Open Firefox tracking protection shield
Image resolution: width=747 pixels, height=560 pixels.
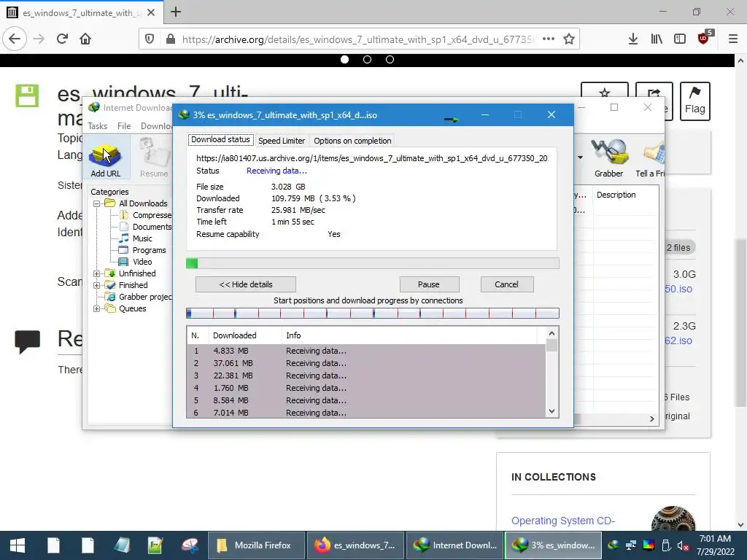click(150, 39)
